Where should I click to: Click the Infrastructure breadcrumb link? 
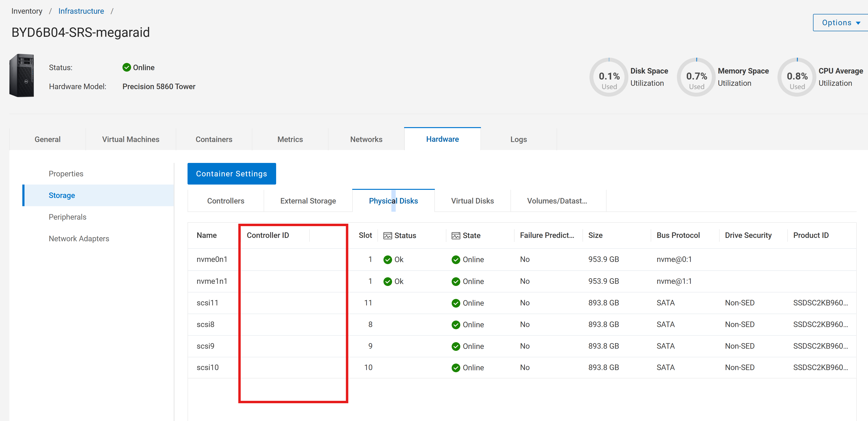tap(81, 11)
